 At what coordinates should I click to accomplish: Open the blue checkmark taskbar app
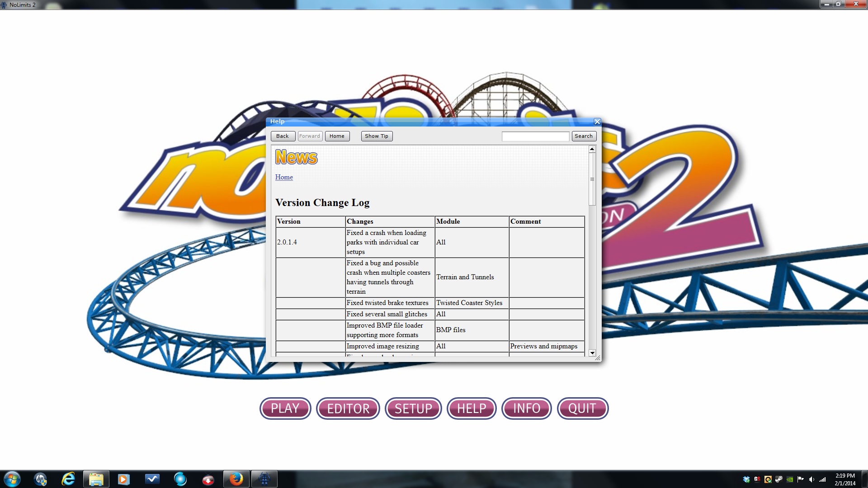pos(152,479)
